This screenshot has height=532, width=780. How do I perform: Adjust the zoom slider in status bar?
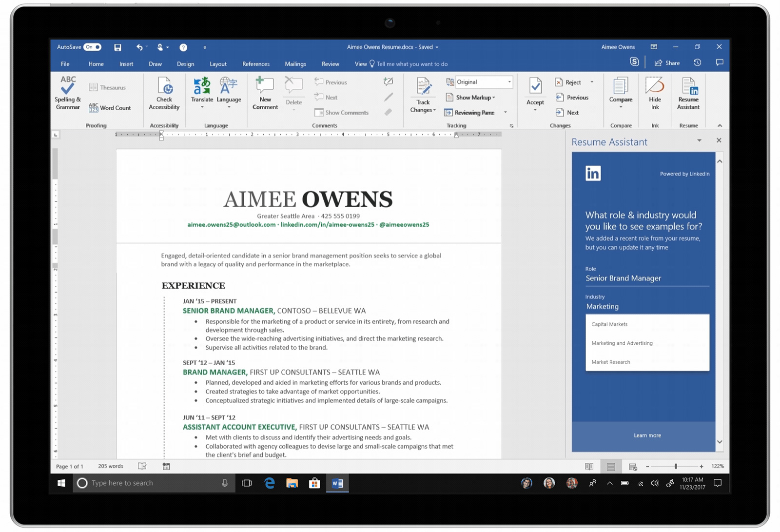676,467
